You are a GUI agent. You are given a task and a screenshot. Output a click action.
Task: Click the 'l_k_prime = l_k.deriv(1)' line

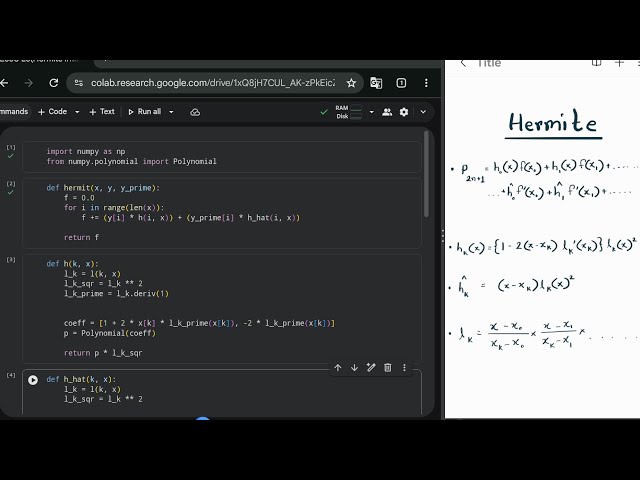point(116,294)
